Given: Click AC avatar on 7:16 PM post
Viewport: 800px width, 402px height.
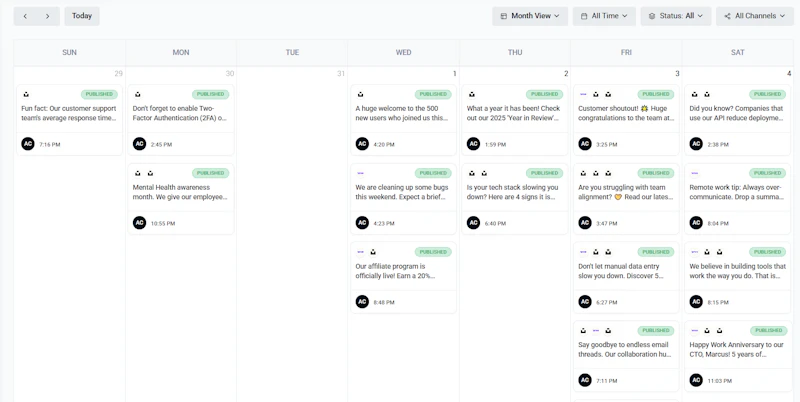Looking at the screenshot, I should pyautogui.click(x=28, y=144).
